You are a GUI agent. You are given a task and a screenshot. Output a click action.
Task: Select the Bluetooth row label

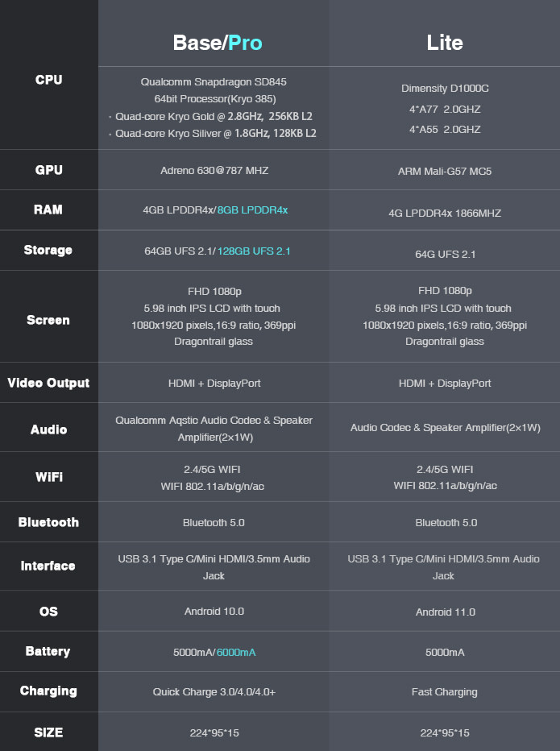click(x=48, y=522)
